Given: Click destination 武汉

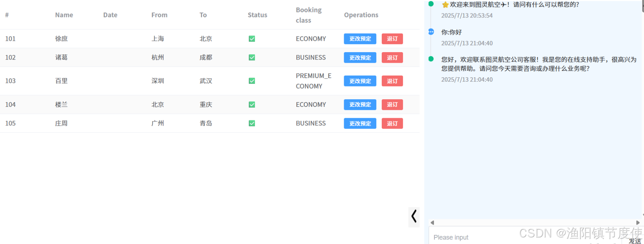Looking at the screenshot, I should [206, 81].
